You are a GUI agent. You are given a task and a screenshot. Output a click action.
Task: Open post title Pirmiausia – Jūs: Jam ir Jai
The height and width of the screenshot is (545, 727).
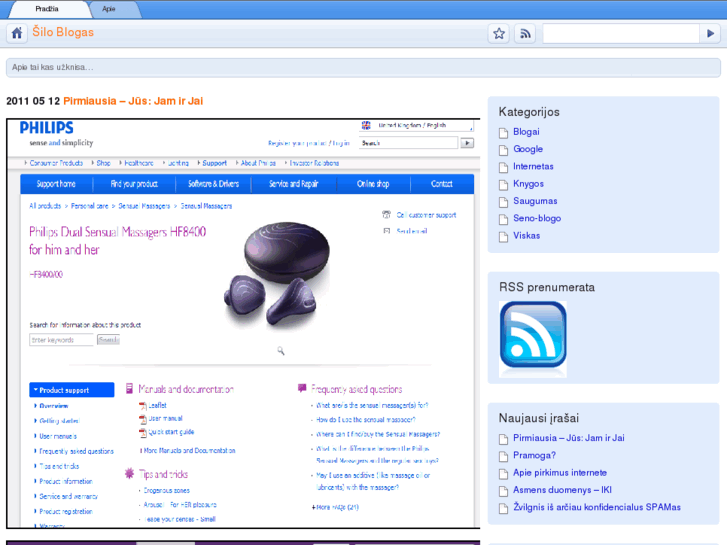(133, 101)
